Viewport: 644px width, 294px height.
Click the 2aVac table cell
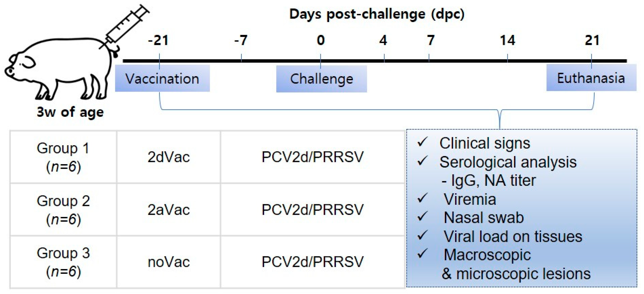(169, 209)
